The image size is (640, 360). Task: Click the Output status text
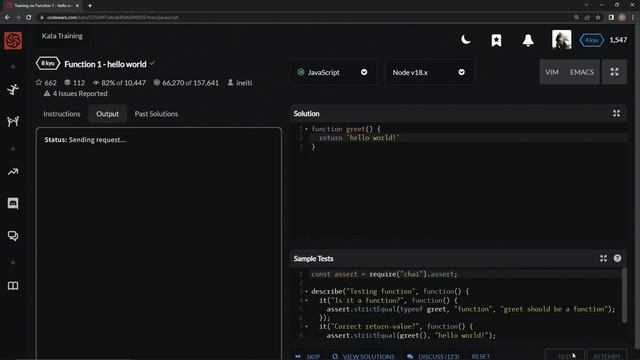click(85, 140)
